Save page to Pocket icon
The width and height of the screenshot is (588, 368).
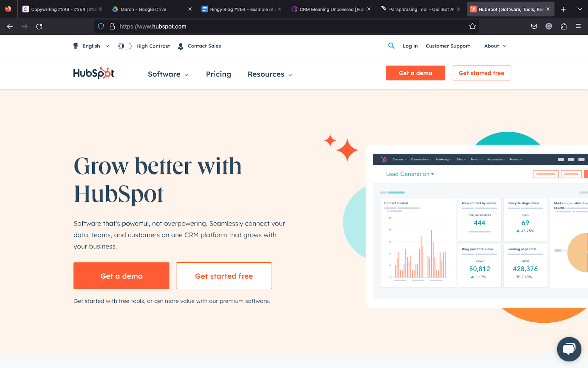pyautogui.click(x=534, y=26)
